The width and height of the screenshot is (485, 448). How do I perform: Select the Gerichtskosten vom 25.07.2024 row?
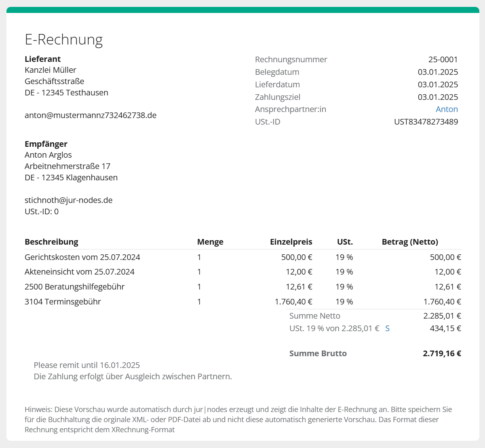tap(82, 257)
